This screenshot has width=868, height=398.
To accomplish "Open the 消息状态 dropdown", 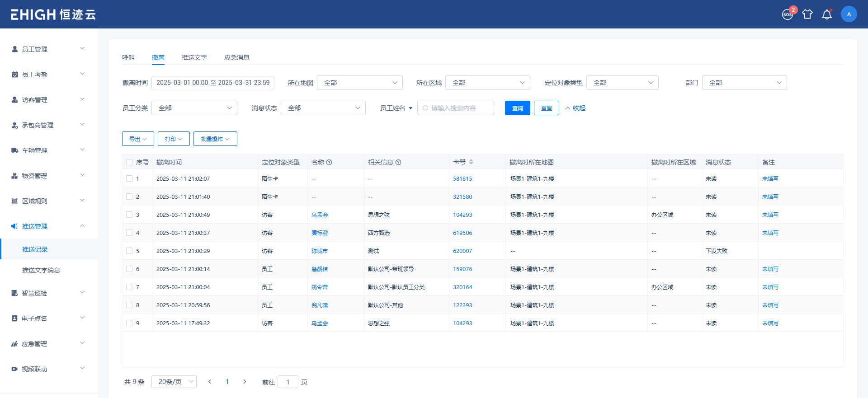I will [323, 108].
